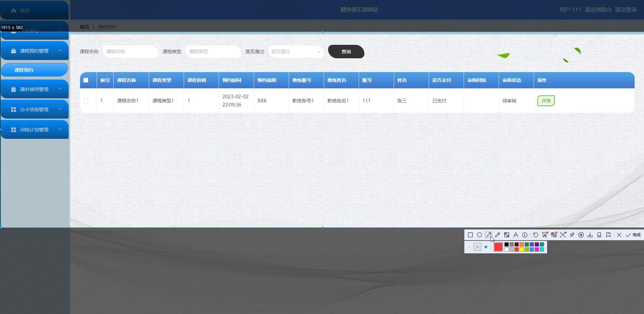Screen dimensions: 644x314
Task: Pick the black color swatch
Action: pyautogui.click(x=506, y=244)
